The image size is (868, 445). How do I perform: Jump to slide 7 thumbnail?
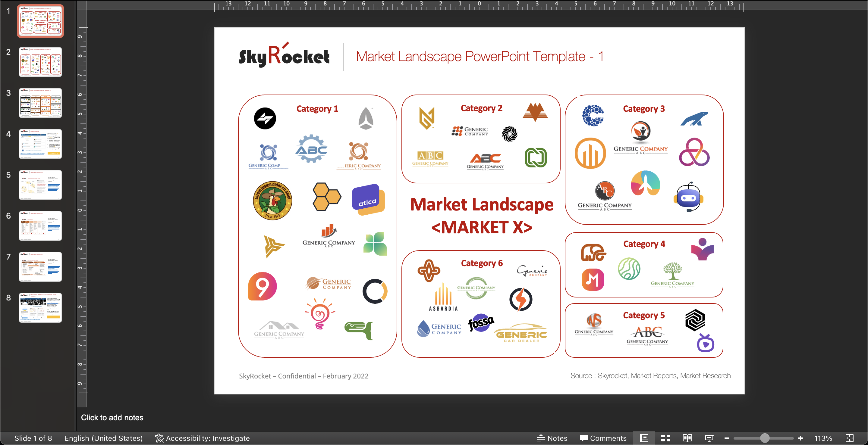pos(40,266)
